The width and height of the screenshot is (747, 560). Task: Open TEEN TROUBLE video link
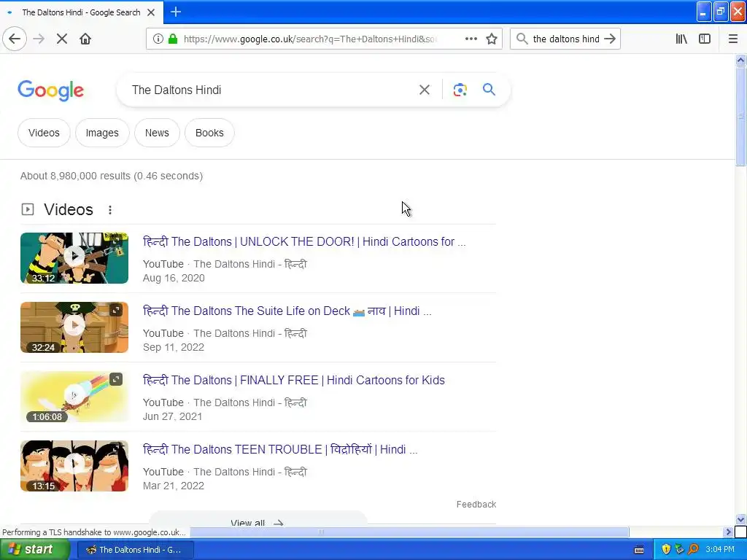[280, 449]
